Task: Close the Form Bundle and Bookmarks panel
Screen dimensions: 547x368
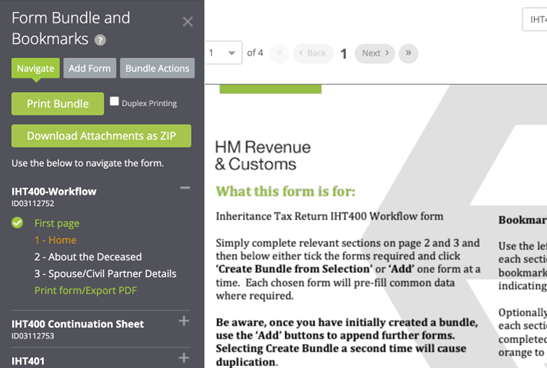Action: 188,22
